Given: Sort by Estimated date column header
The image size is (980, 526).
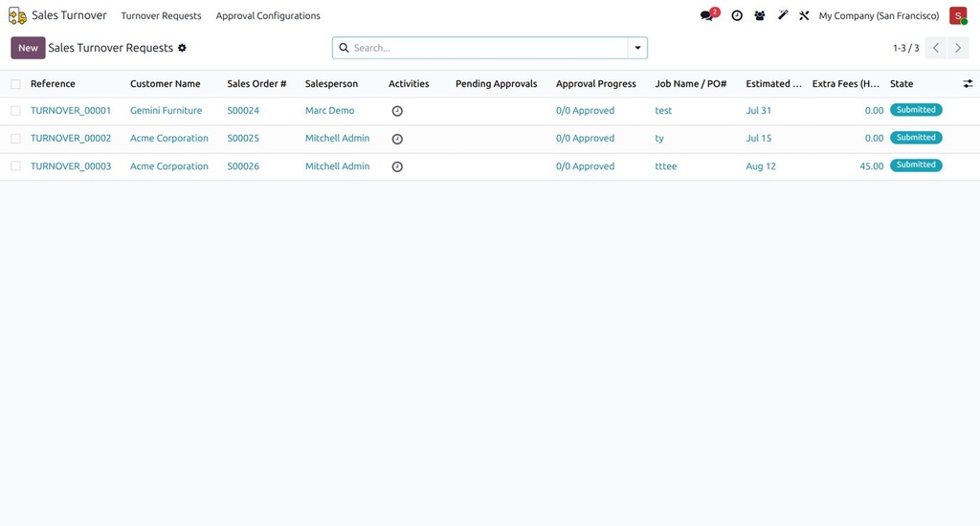Looking at the screenshot, I should (773, 84).
